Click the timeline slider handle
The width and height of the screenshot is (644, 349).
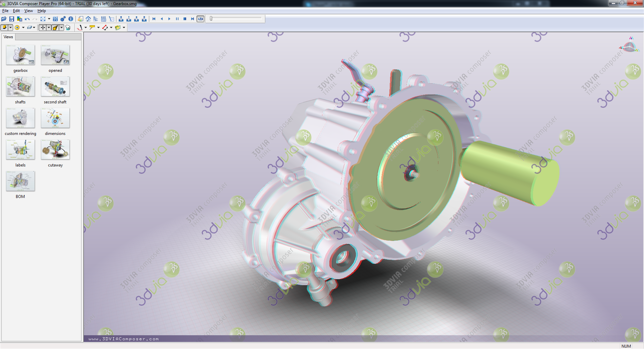point(211,19)
